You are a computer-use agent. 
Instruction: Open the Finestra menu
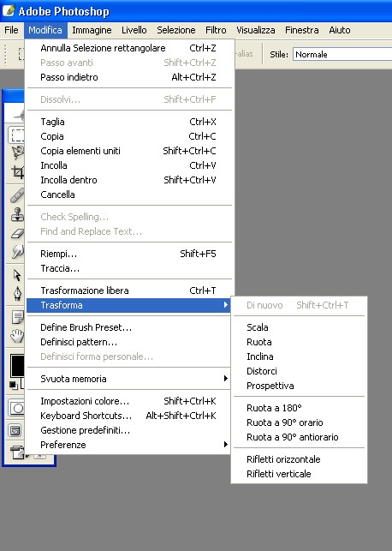click(x=302, y=30)
